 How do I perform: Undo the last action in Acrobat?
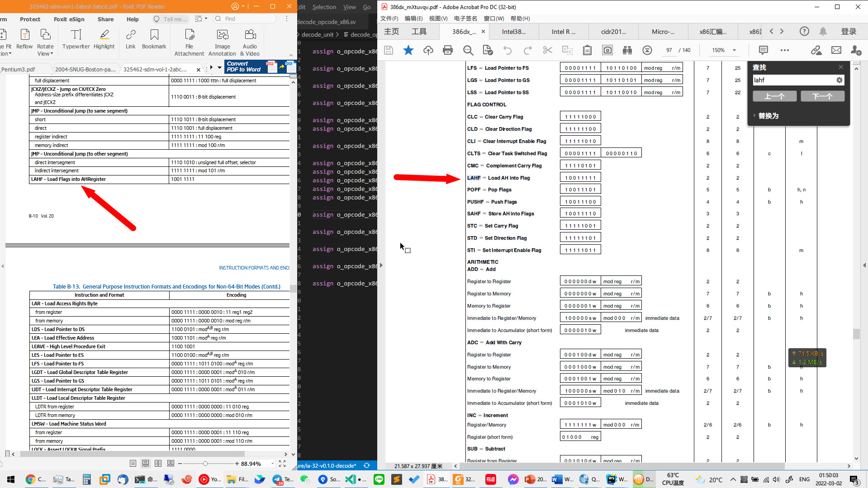click(x=508, y=50)
